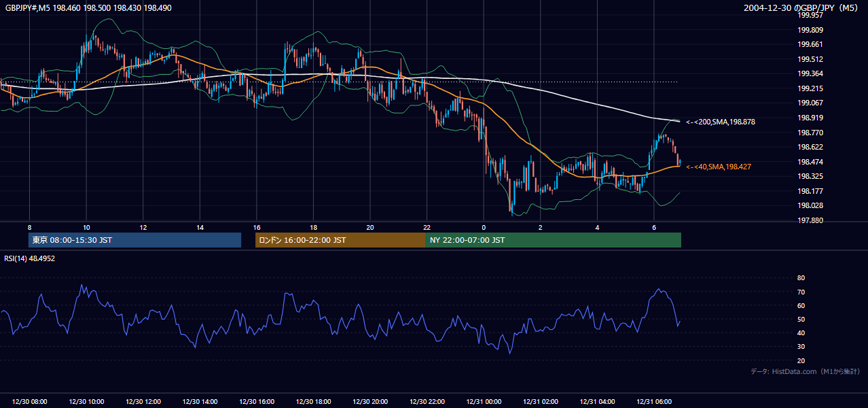Click RSI axis level 60
868x408 pixels.
[801, 306]
